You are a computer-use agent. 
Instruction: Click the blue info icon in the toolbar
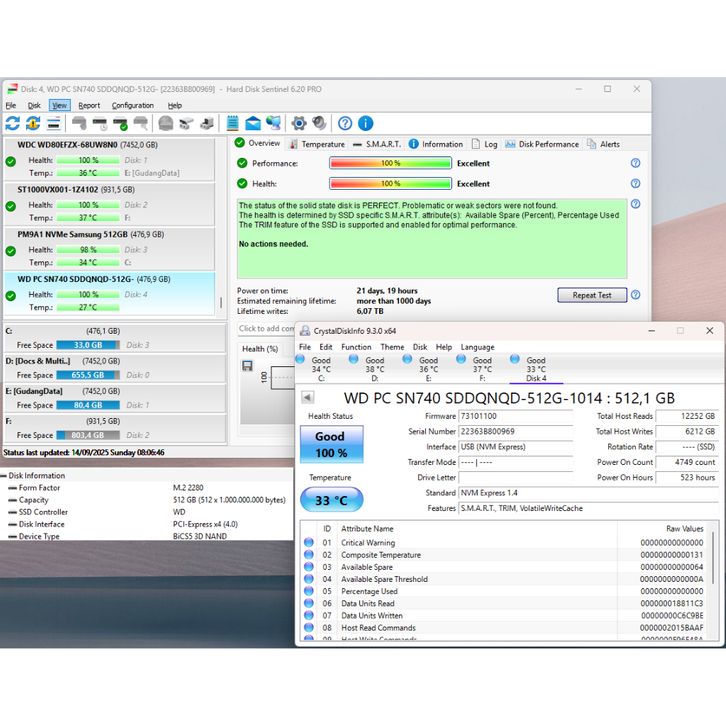[365, 123]
